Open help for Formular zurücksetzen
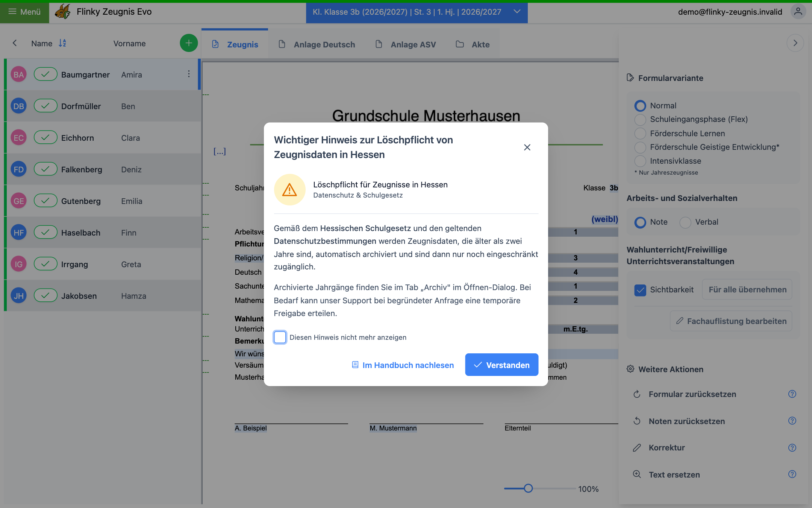 click(792, 394)
